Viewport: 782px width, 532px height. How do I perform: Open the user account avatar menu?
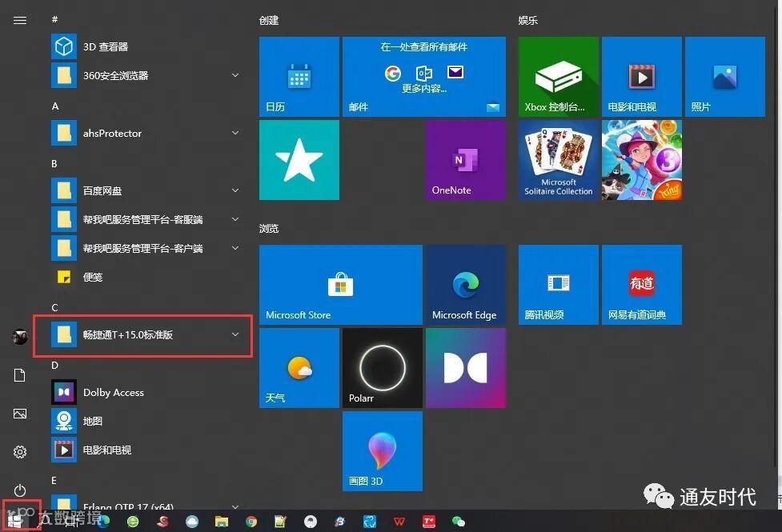20,337
